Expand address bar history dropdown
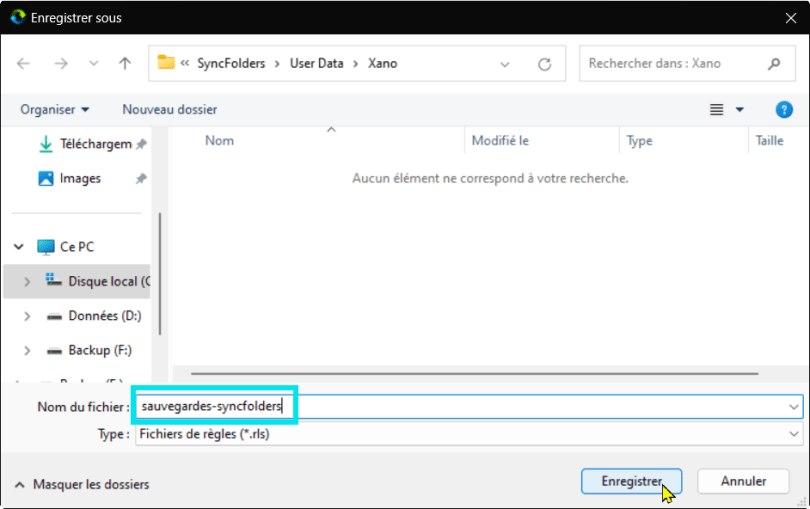The height and width of the screenshot is (509, 810). pyautogui.click(x=505, y=64)
